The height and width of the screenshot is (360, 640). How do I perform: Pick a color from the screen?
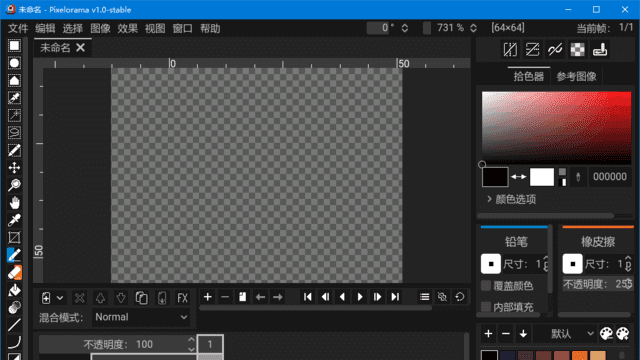coord(578,177)
